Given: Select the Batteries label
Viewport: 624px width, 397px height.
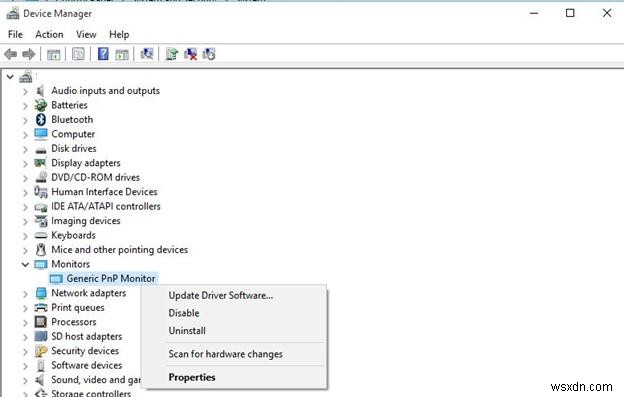Looking at the screenshot, I should [69, 105].
